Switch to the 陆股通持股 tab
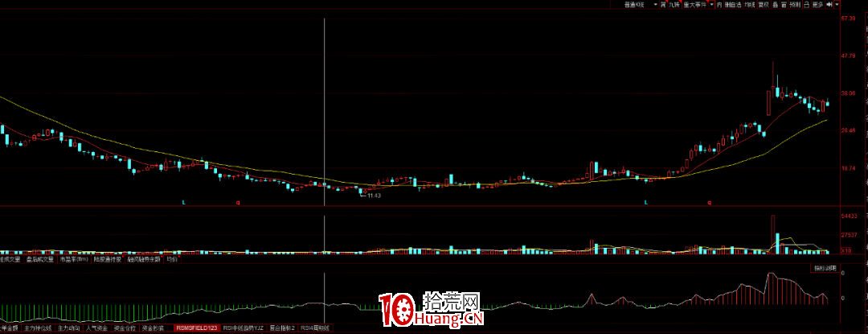 coord(108,258)
